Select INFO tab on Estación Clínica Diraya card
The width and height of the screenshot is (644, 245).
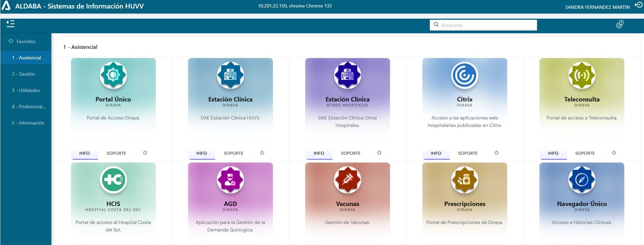pyautogui.click(x=202, y=153)
